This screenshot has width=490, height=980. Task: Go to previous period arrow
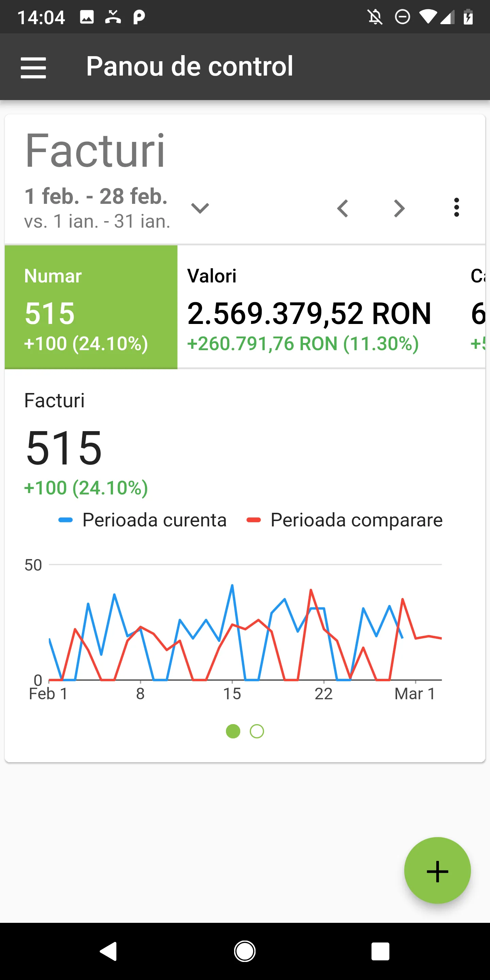[x=343, y=209]
